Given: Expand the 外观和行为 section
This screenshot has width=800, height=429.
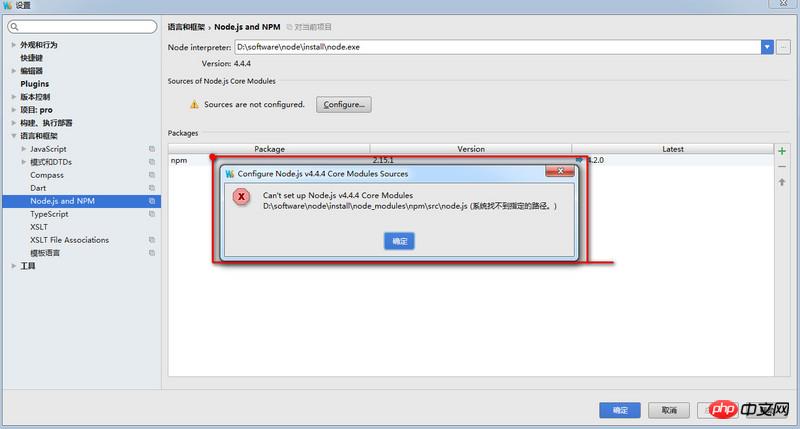Looking at the screenshot, I should 13,45.
